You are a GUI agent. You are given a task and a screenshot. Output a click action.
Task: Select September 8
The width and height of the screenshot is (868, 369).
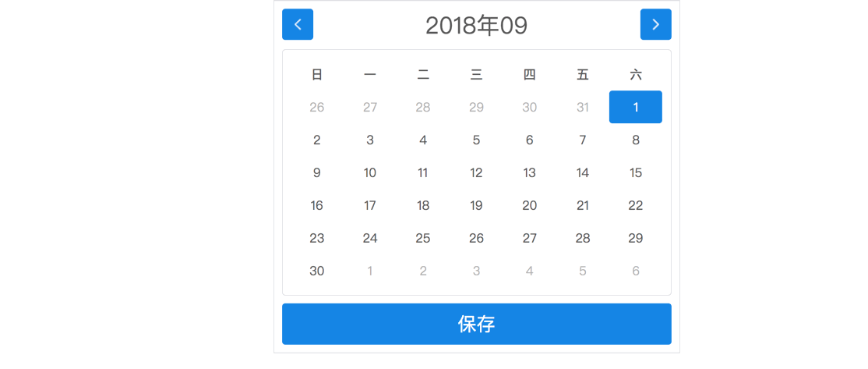[x=636, y=140]
